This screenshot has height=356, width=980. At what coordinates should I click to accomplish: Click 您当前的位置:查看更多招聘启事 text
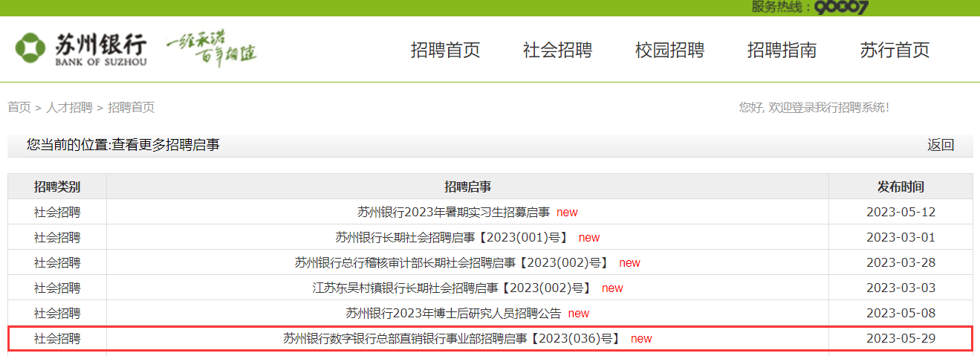123,145
